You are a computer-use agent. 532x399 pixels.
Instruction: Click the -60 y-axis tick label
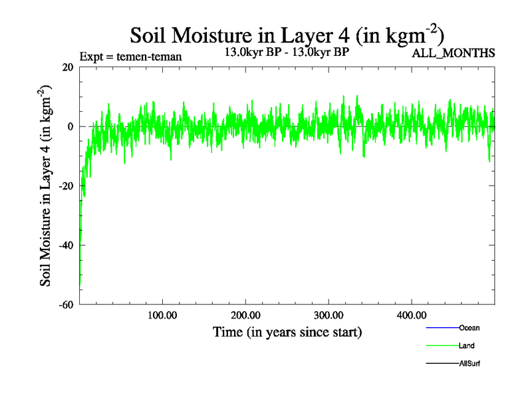65,305
